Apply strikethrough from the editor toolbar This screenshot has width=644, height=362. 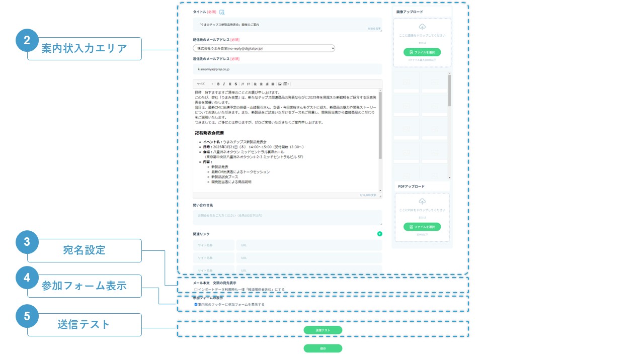point(235,84)
